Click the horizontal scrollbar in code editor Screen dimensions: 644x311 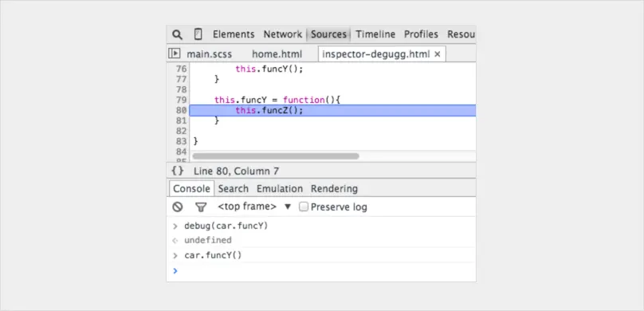[276, 156]
